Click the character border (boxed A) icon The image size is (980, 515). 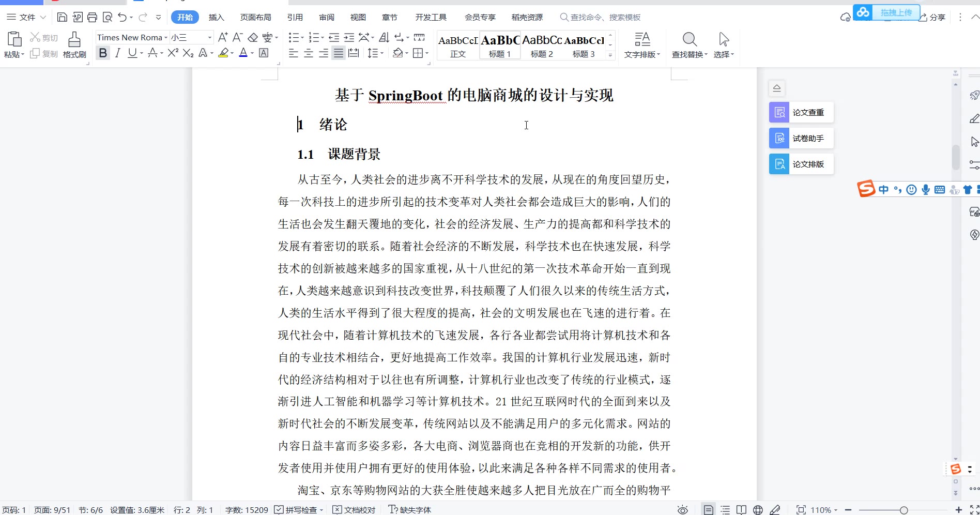tap(264, 53)
